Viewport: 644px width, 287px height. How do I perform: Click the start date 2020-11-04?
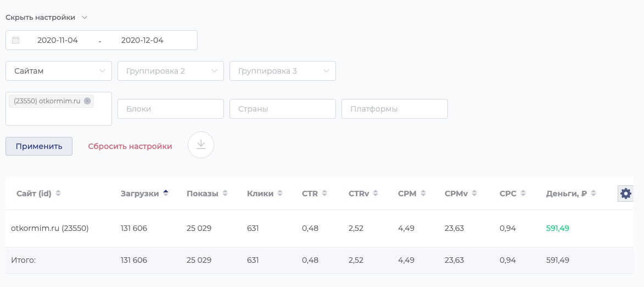(58, 40)
